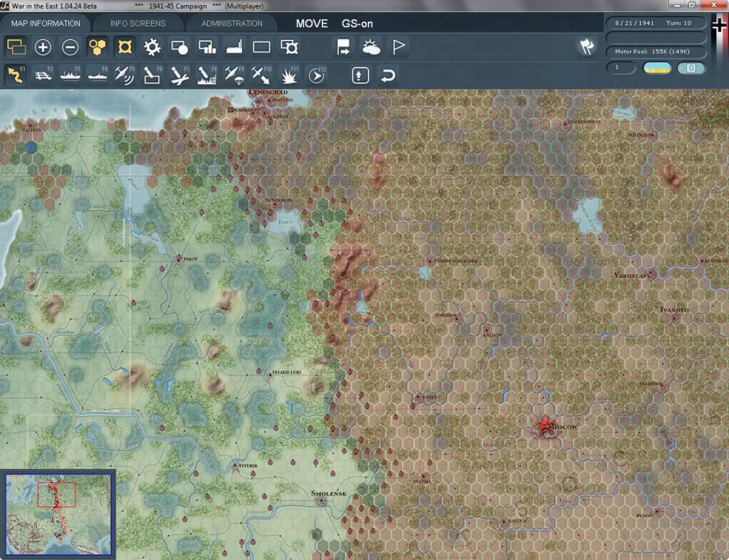Toggle the unit counters display icon
The width and height of the screenshot is (729, 560).
16,47
